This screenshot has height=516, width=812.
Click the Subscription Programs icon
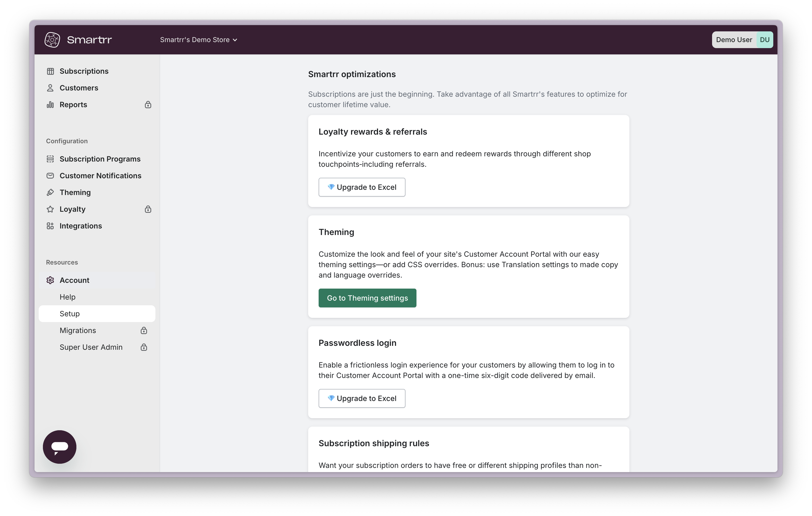[50, 159]
